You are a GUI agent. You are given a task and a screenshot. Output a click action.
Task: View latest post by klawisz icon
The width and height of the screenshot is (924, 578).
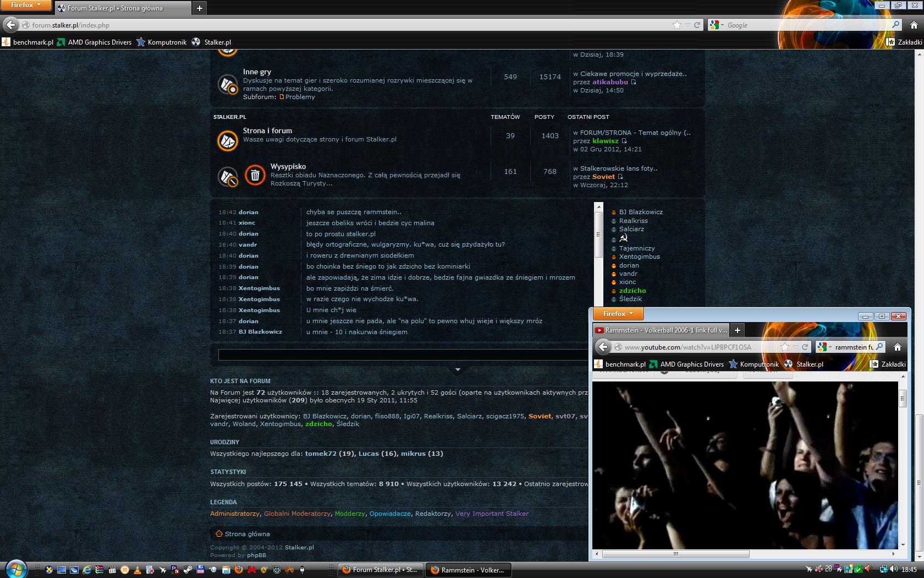click(624, 141)
